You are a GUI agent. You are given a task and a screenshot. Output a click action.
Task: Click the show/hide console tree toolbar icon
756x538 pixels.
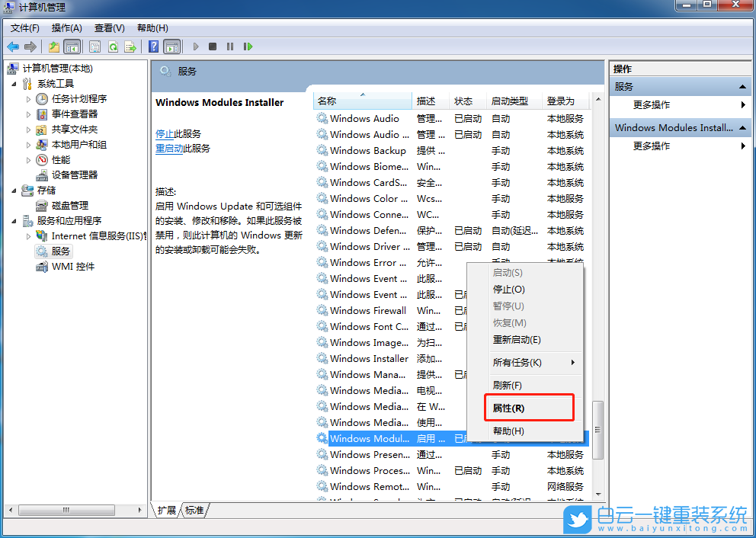[72, 46]
